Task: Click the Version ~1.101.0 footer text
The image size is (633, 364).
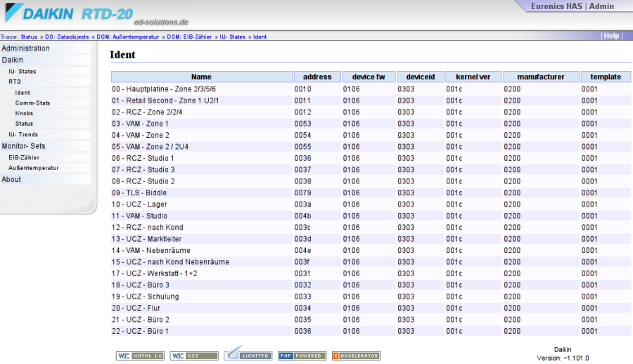Action: click(563, 358)
